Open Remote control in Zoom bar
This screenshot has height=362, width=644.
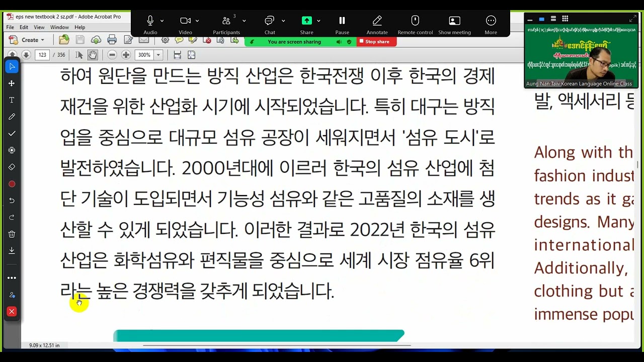point(415,24)
